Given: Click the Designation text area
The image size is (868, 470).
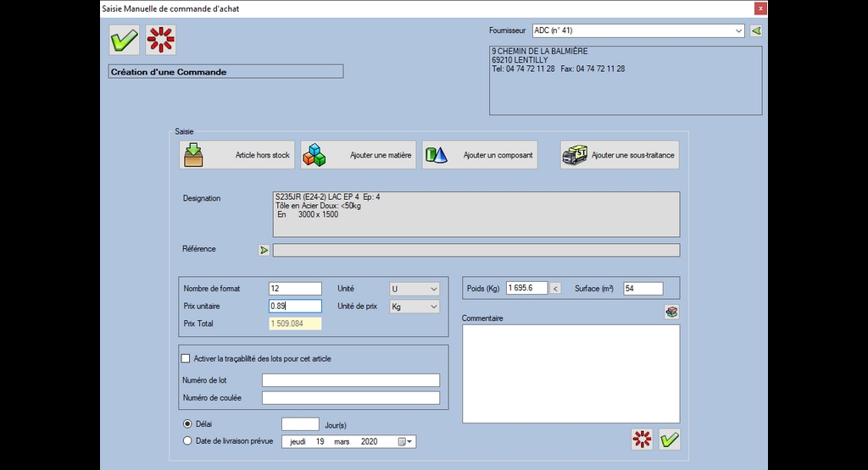Looking at the screenshot, I should click(x=476, y=214).
